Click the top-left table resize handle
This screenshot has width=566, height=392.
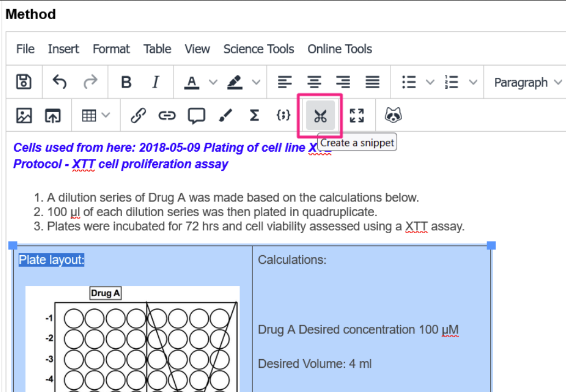coord(13,246)
